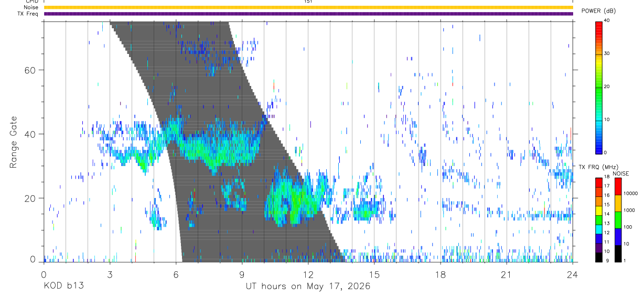
Task: Click the '18' tick on the UT hours axis
Action: (440, 274)
